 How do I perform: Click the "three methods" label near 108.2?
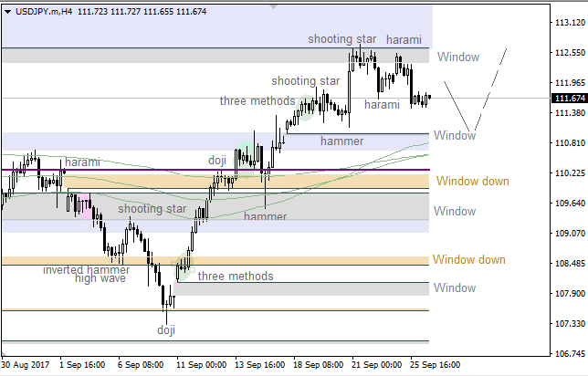(x=236, y=276)
